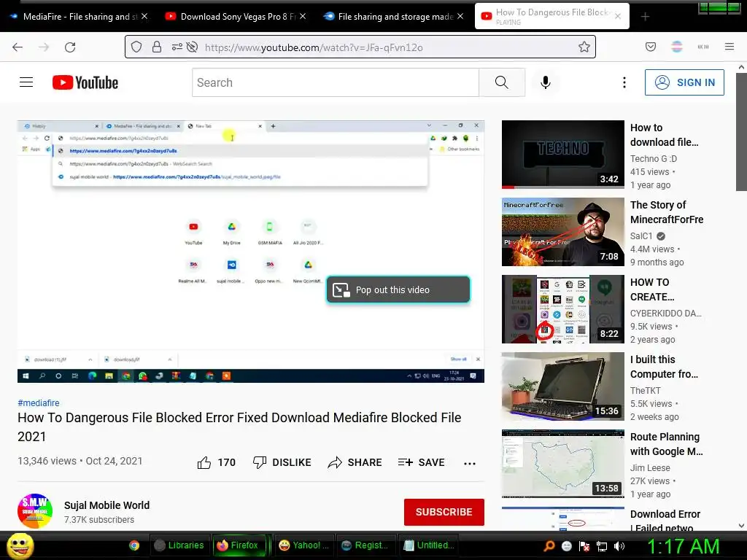This screenshot has height=560, width=747.
Task: Click the red SUBSCRIBE button
Action: [444, 512]
